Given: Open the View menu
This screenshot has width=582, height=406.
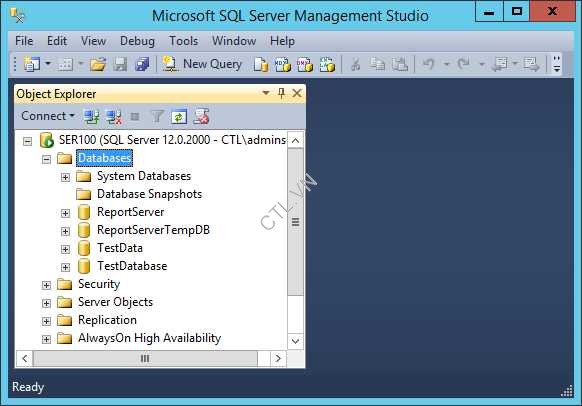Looking at the screenshot, I should [94, 41].
